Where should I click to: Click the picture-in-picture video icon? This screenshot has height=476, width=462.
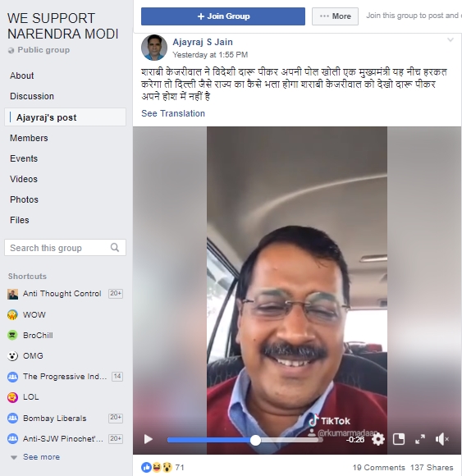[x=399, y=439]
